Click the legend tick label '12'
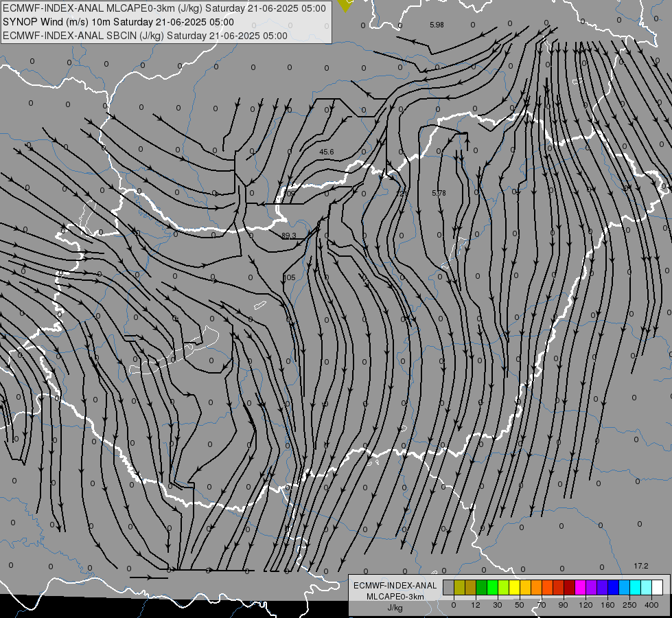Viewport: 672px width, 618px height. [x=476, y=605]
